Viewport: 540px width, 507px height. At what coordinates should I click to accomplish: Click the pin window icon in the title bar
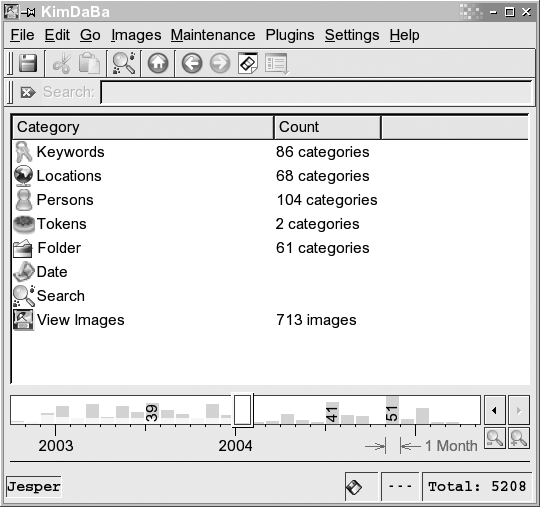click(x=29, y=13)
